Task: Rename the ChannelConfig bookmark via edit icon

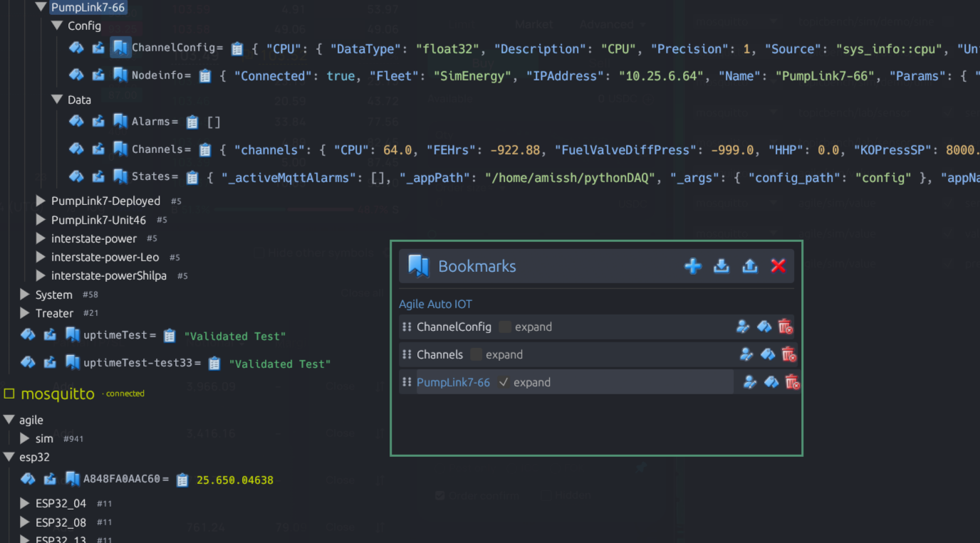Action: 743,327
